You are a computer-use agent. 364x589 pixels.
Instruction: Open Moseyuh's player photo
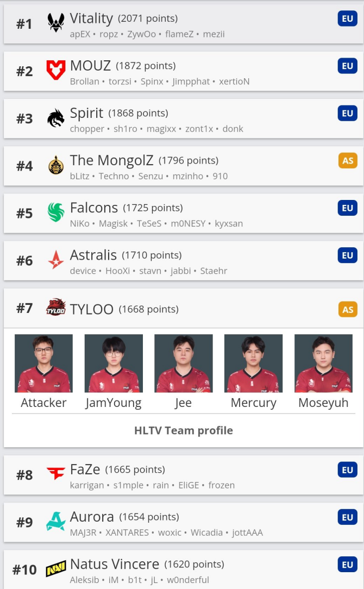[323, 363]
